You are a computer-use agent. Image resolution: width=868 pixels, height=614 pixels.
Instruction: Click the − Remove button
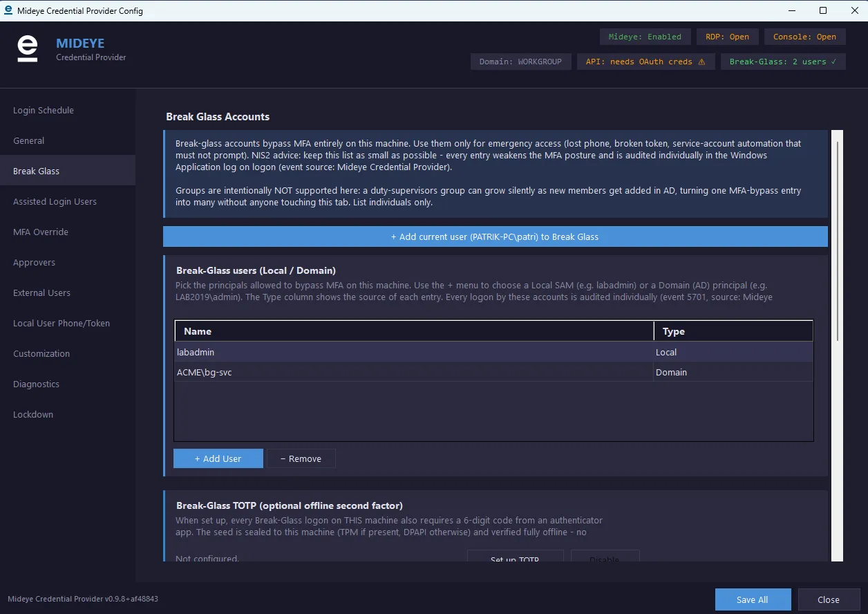(x=301, y=458)
